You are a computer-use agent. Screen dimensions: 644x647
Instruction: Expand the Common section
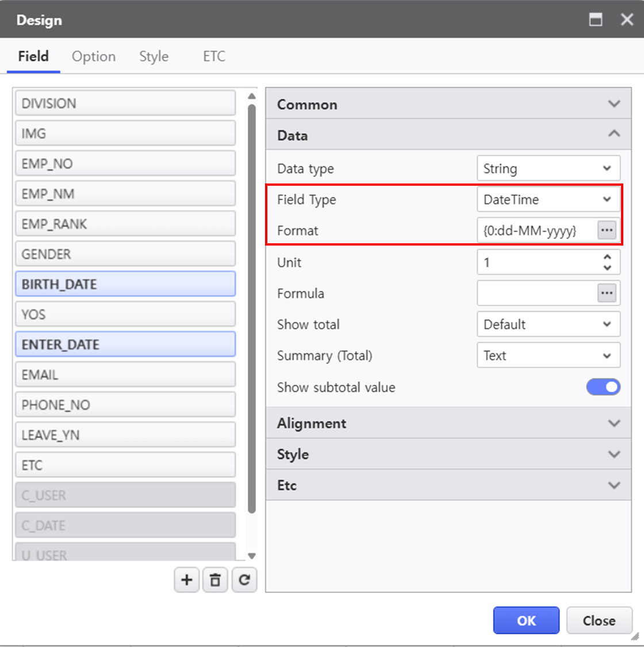click(x=448, y=104)
